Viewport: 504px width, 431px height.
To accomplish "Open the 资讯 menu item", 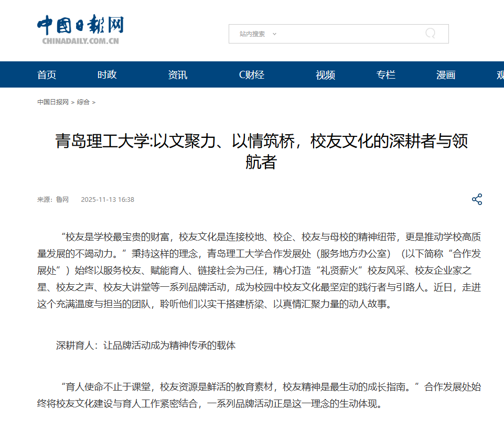I will tap(177, 75).
